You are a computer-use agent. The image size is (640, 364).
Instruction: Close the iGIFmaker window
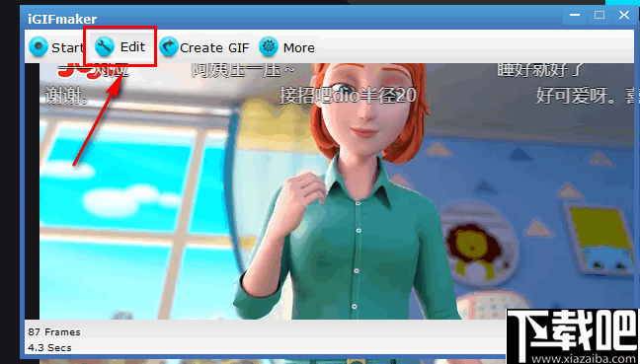[x=623, y=16]
